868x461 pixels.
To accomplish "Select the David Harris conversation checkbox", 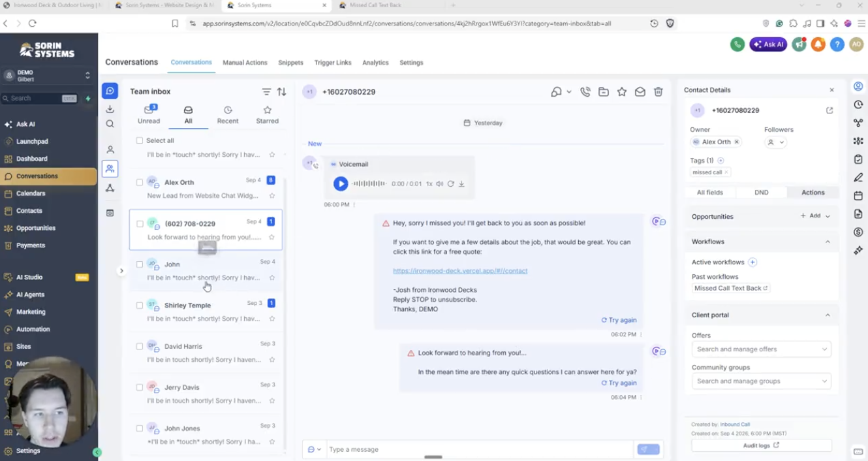I will pyautogui.click(x=139, y=346).
